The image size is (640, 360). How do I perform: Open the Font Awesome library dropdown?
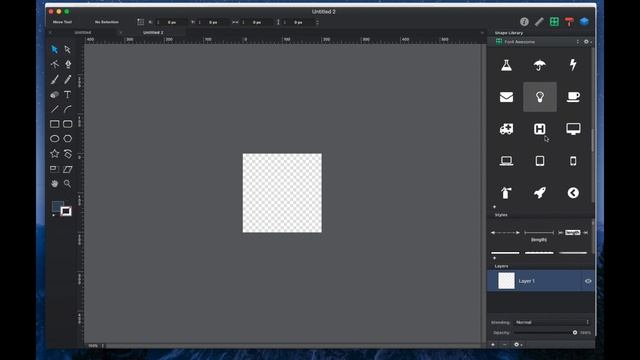click(x=538, y=42)
